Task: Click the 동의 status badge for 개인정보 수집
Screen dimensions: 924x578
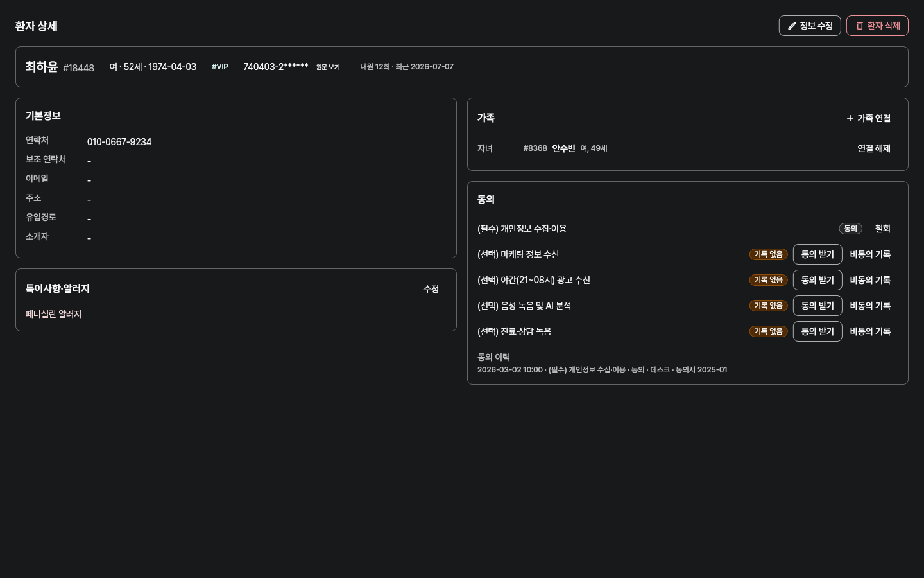Action: [850, 229]
